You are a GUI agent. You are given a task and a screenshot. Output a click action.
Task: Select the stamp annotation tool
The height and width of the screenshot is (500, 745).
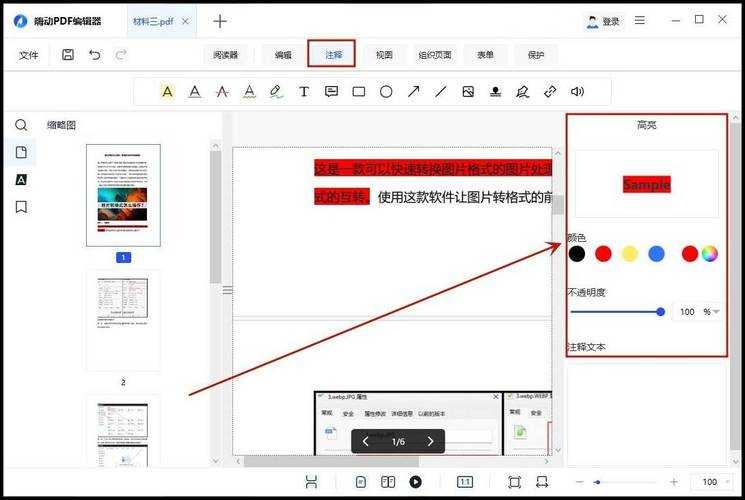(495, 92)
